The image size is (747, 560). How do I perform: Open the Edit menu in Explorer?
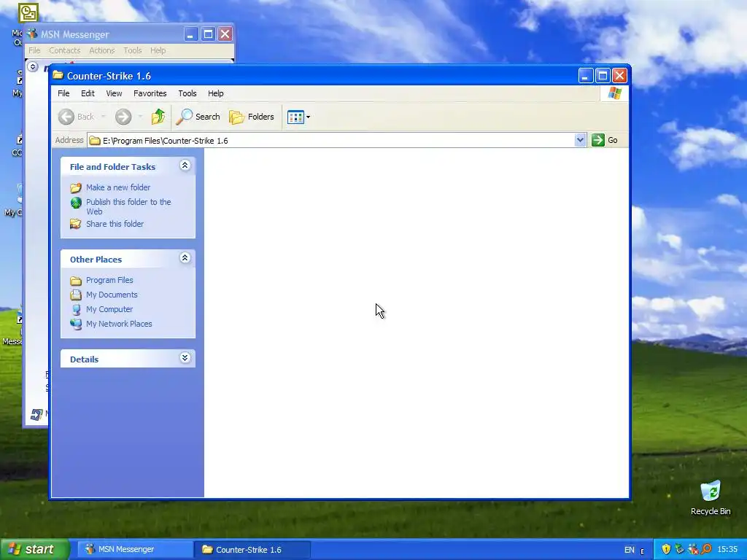tap(88, 93)
